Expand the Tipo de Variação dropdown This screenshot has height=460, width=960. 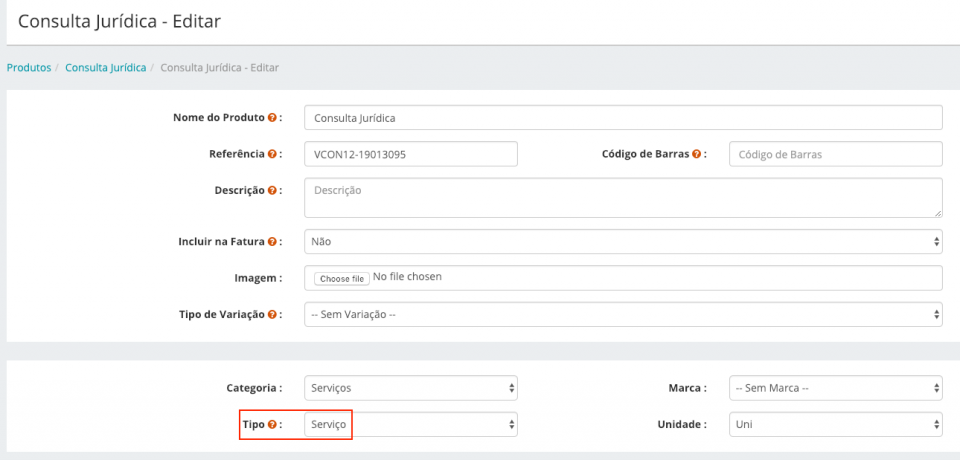tap(622, 314)
